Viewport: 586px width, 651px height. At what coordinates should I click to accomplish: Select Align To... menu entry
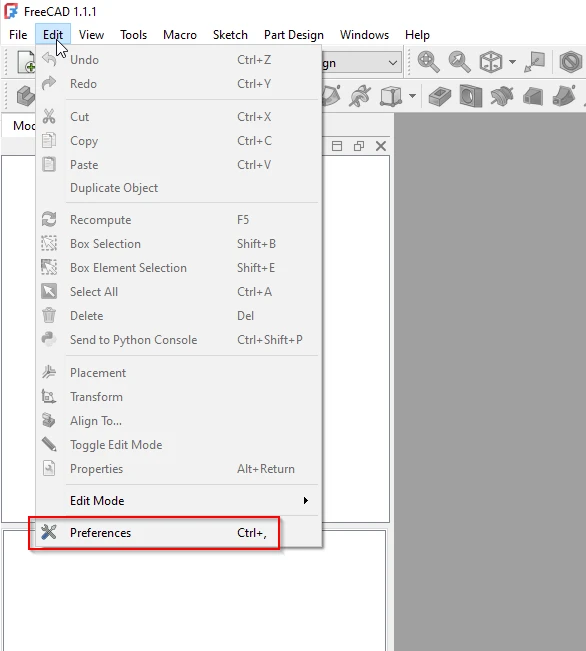[x=179, y=421]
